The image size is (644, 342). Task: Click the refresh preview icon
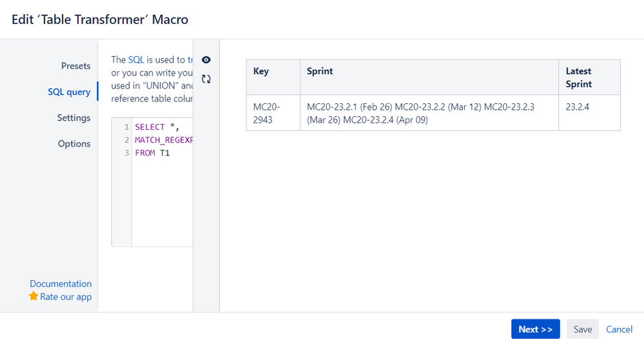(206, 79)
